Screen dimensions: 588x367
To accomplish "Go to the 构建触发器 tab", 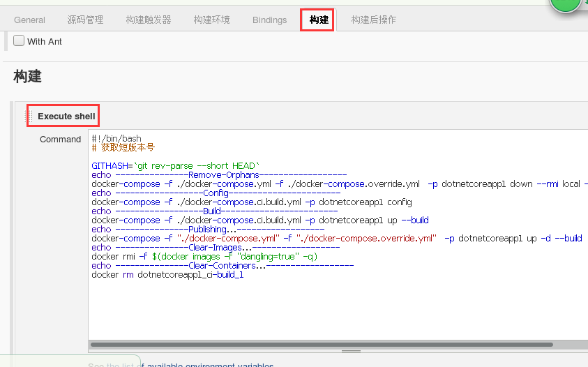I will click(149, 20).
